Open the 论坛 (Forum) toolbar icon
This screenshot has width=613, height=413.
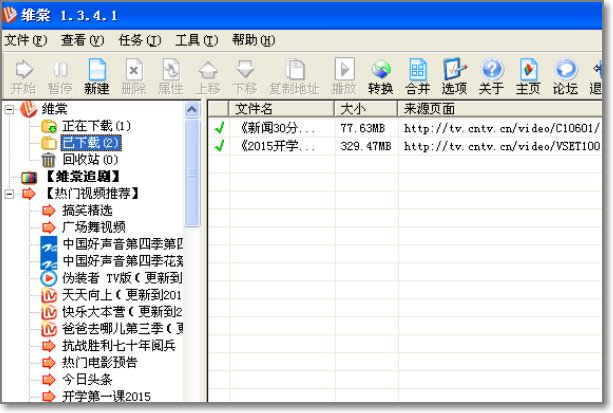click(566, 75)
